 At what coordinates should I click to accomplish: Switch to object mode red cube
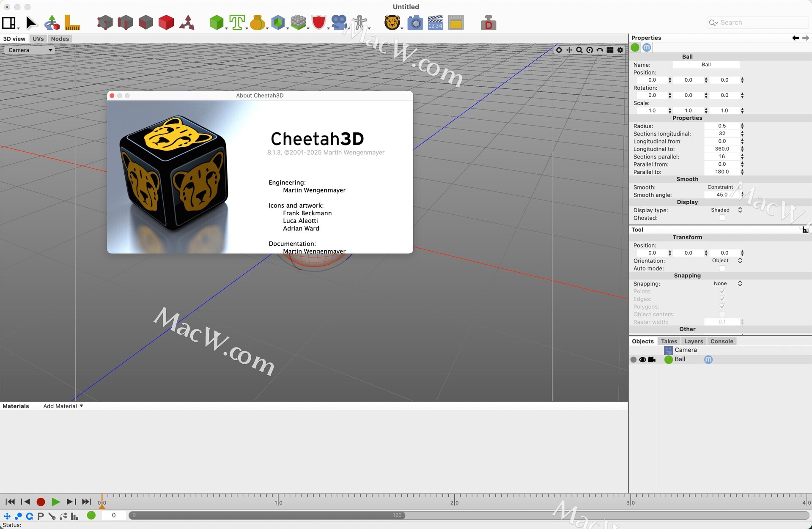coord(166,22)
